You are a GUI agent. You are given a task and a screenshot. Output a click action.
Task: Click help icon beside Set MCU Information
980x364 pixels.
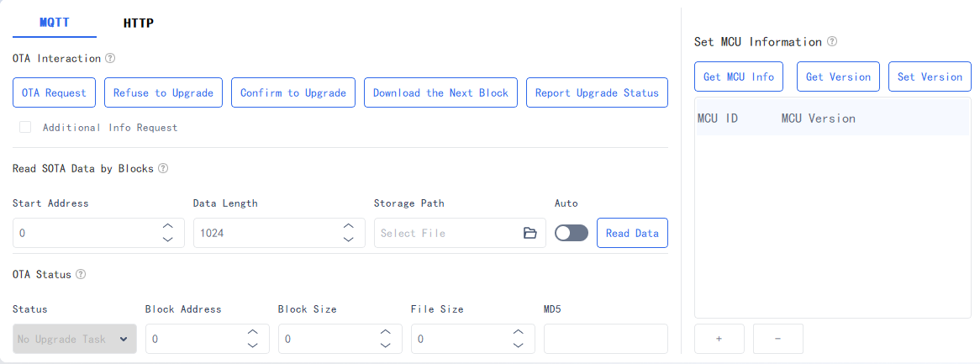coord(832,41)
